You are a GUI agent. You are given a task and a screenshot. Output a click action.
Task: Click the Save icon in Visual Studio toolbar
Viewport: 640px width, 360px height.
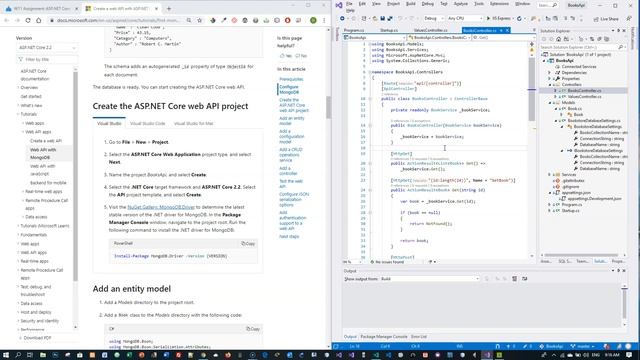click(382, 18)
